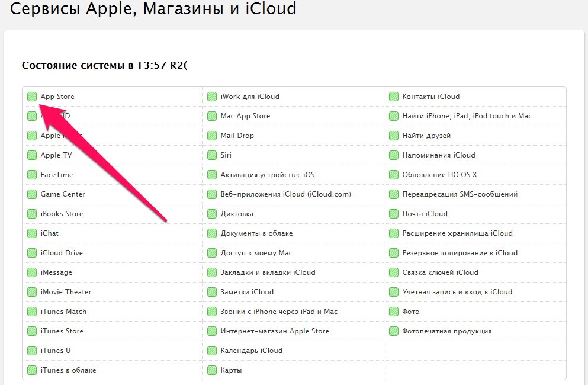Select the Mac App Store entry
This screenshot has width=588, height=385.
coord(245,116)
